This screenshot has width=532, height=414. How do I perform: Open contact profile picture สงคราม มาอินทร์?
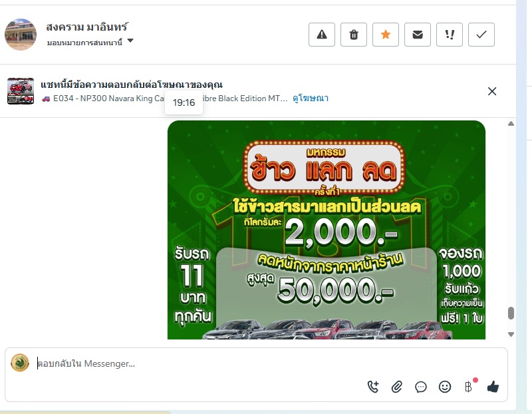pos(21,35)
